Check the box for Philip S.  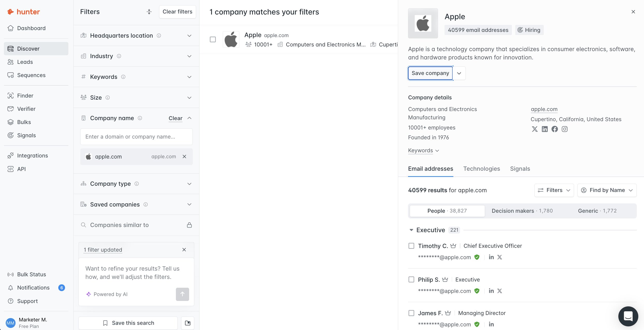[411, 279]
